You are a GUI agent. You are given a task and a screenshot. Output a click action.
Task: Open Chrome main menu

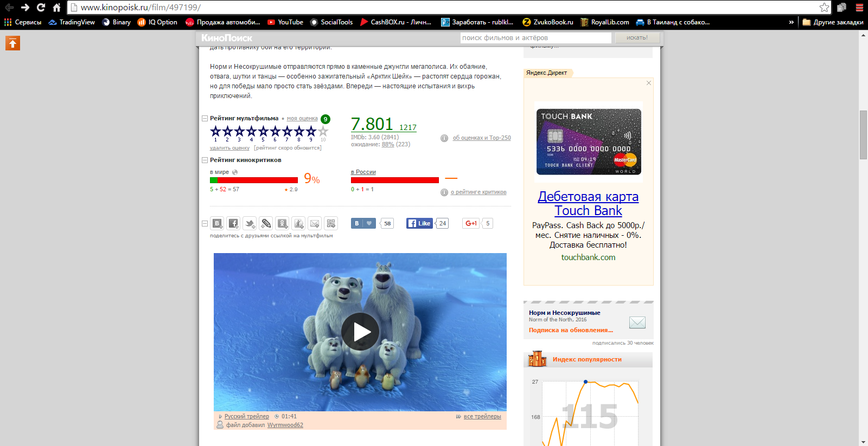859,8
